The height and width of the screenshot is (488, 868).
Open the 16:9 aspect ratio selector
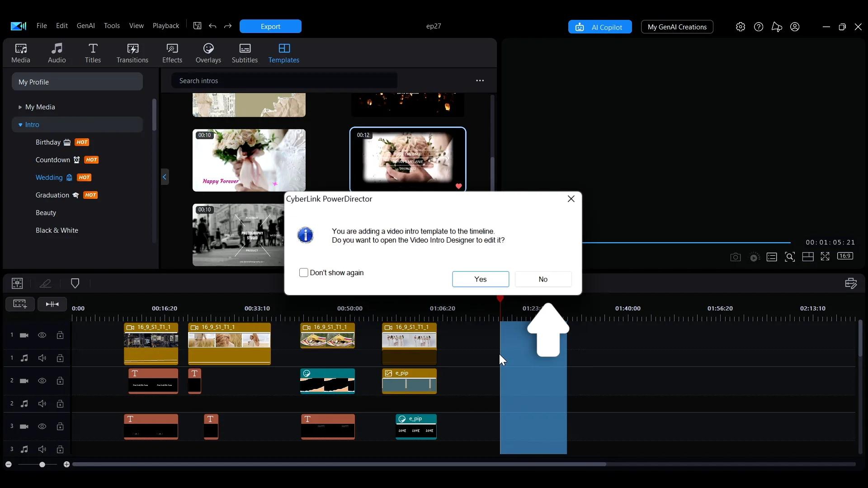[x=845, y=256]
